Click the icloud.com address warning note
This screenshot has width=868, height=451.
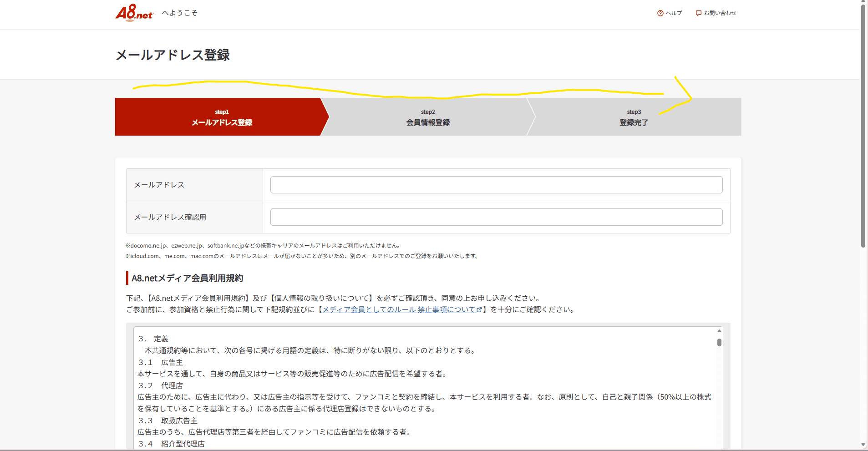(303, 256)
